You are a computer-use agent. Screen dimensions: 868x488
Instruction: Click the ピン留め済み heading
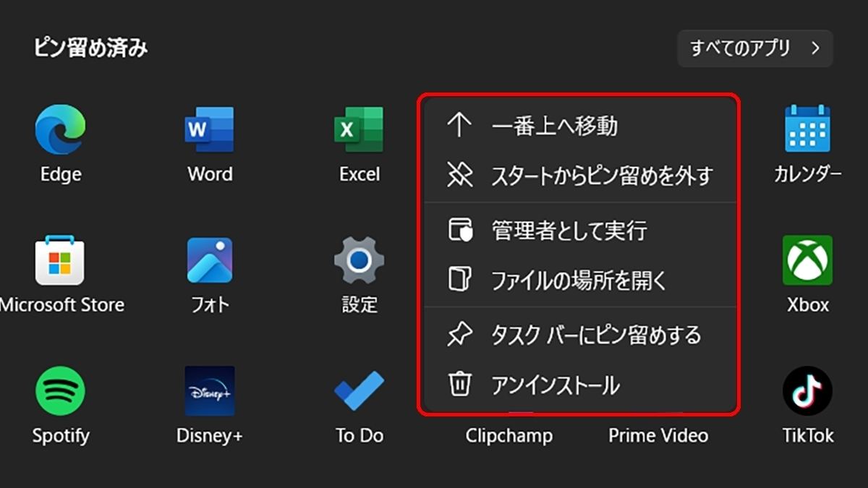[x=90, y=48]
